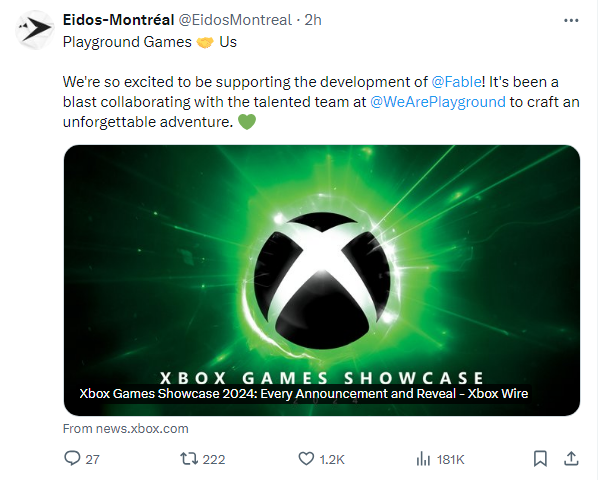Click the 27 replies count

coord(93,459)
